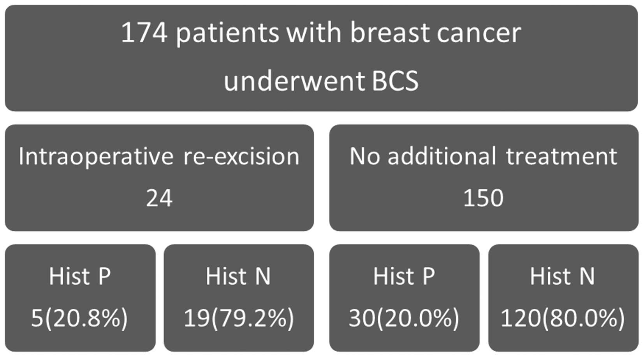Click the '174 patients with breast cancer' text line

[x=321, y=33]
